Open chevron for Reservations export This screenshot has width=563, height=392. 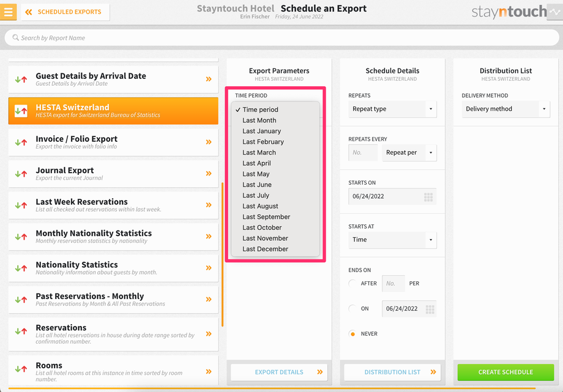click(x=209, y=333)
